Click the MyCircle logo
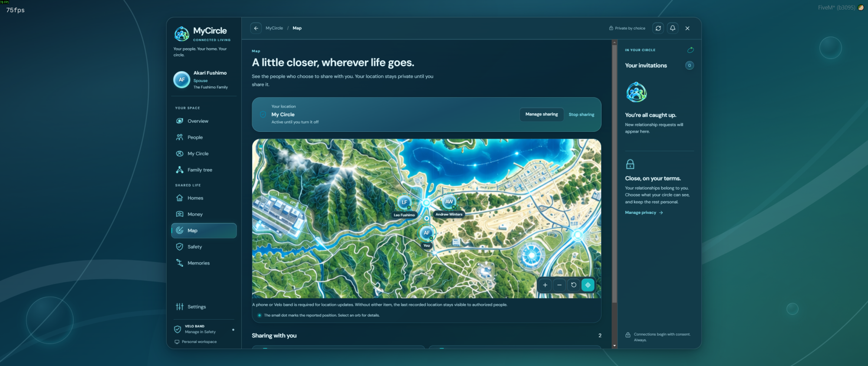Image resolution: width=868 pixels, height=366 pixels. 182,33
